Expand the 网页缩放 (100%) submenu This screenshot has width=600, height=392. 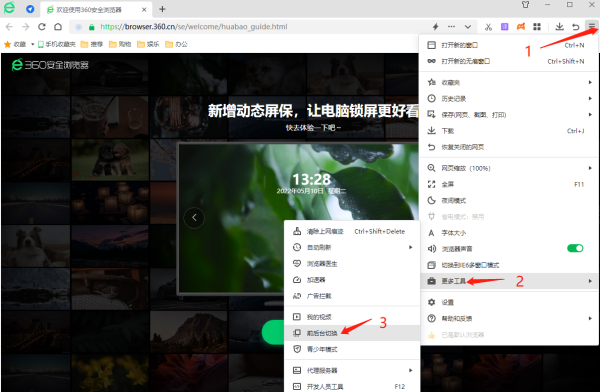509,168
